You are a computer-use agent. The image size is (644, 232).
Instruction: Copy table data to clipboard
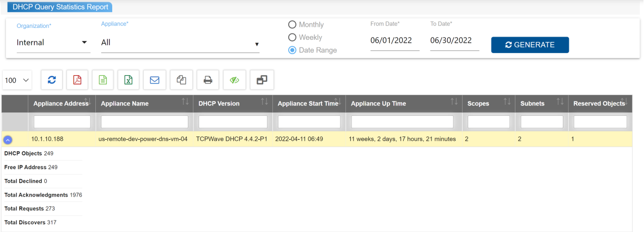click(181, 80)
